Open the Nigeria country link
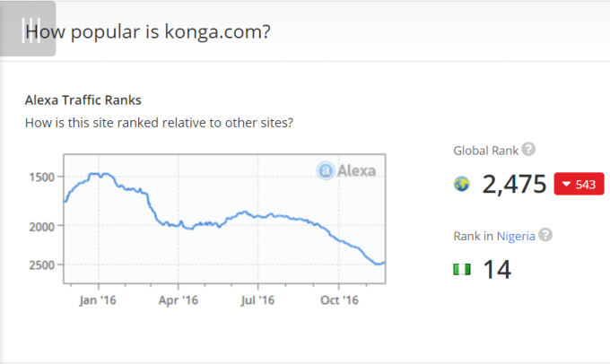610x364 pixels. pyautogui.click(x=516, y=237)
